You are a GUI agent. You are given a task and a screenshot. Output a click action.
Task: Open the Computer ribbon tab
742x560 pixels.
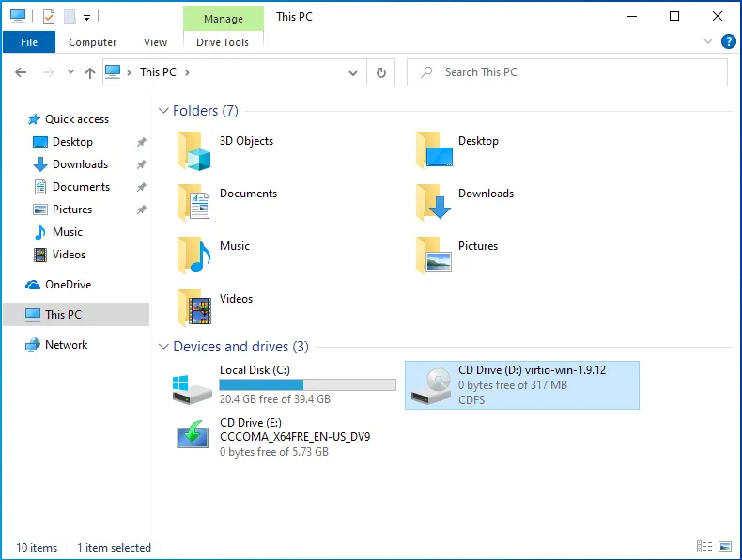tap(92, 42)
